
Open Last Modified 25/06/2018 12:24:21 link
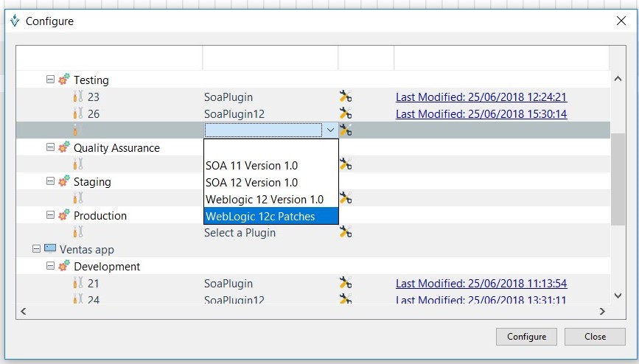[481, 97]
